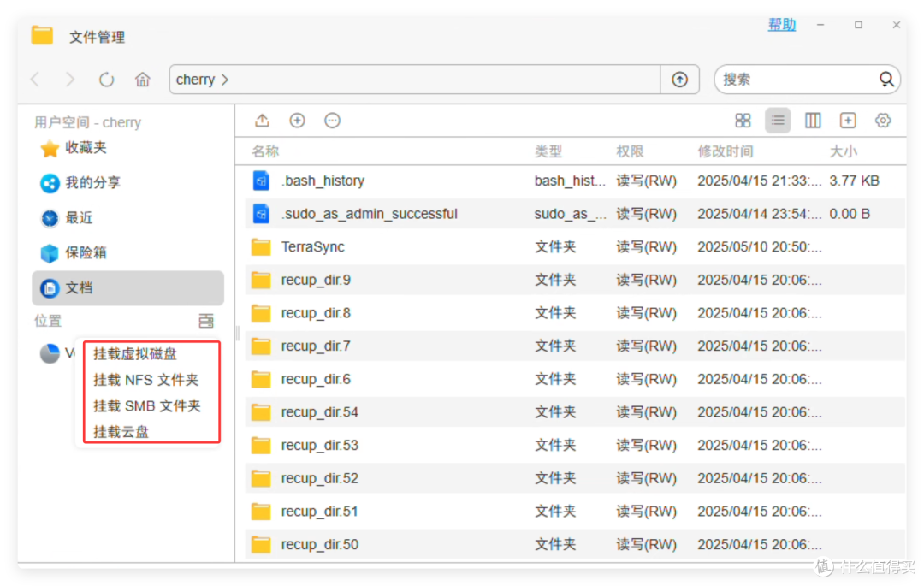Choose 挂载云盘 menu item
Viewport: 924px width, 586px height.
[121, 432]
